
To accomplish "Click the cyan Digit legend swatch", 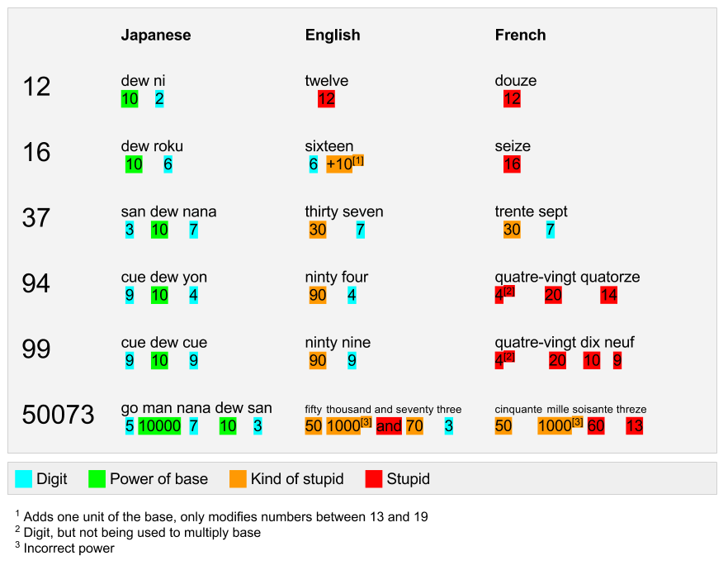I will coord(23,479).
